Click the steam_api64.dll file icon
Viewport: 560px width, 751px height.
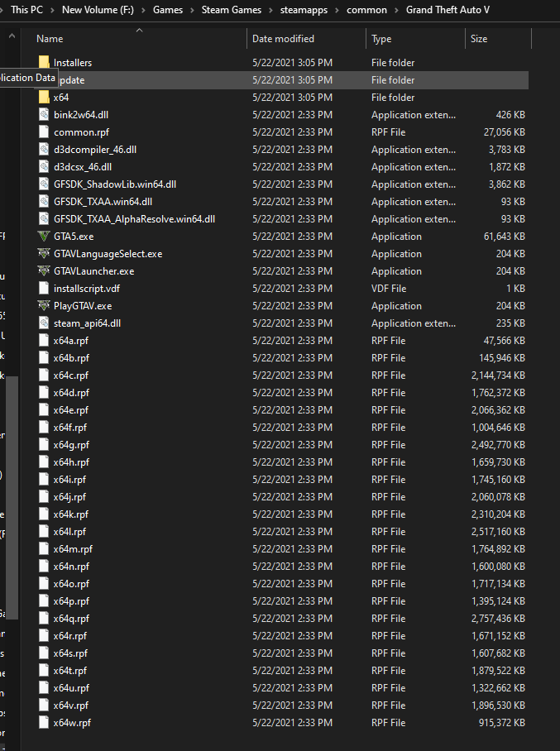44,323
